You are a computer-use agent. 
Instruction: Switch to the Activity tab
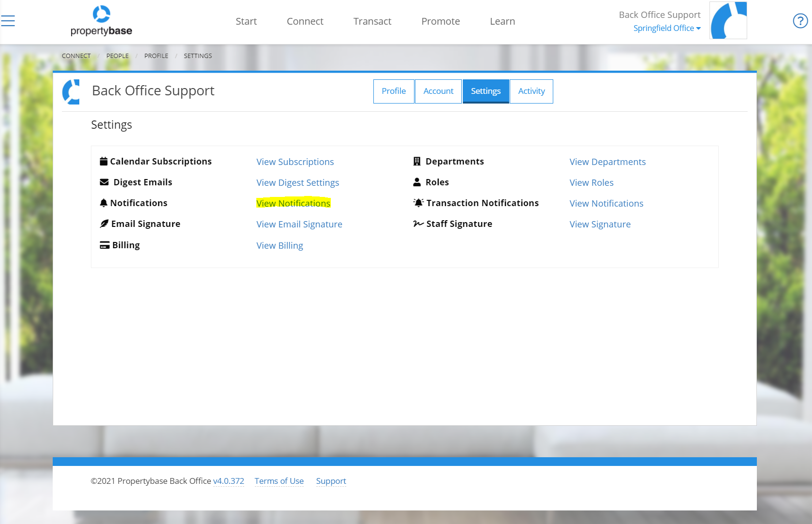point(531,91)
